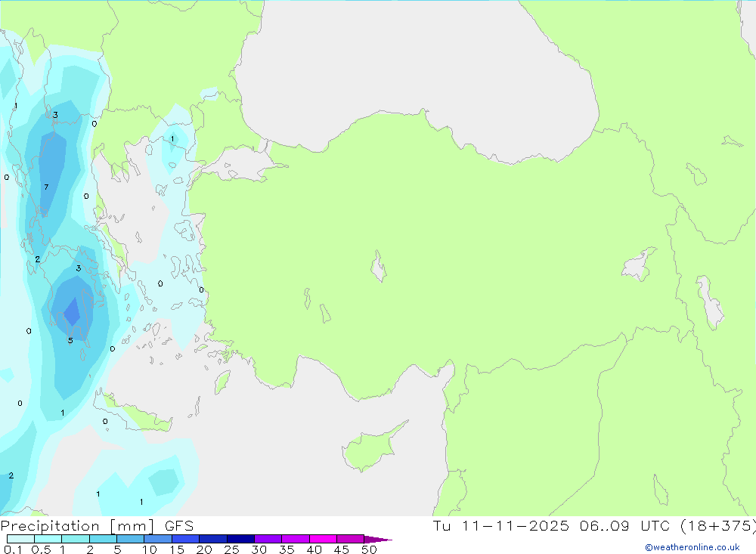Select the 25–30 mm dark blue swatch
The width and height of the screenshot is (756, 554).
pyautogui.click(x=240, y=539)
